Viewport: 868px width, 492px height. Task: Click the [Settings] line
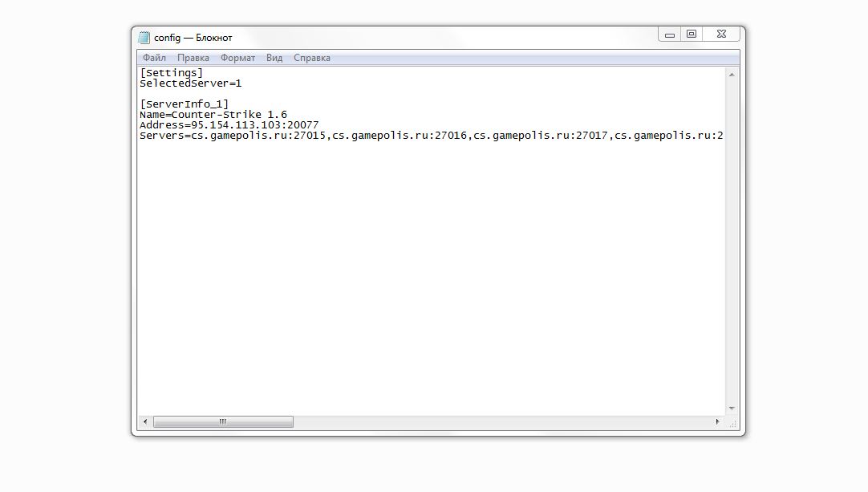coord(171,72)
